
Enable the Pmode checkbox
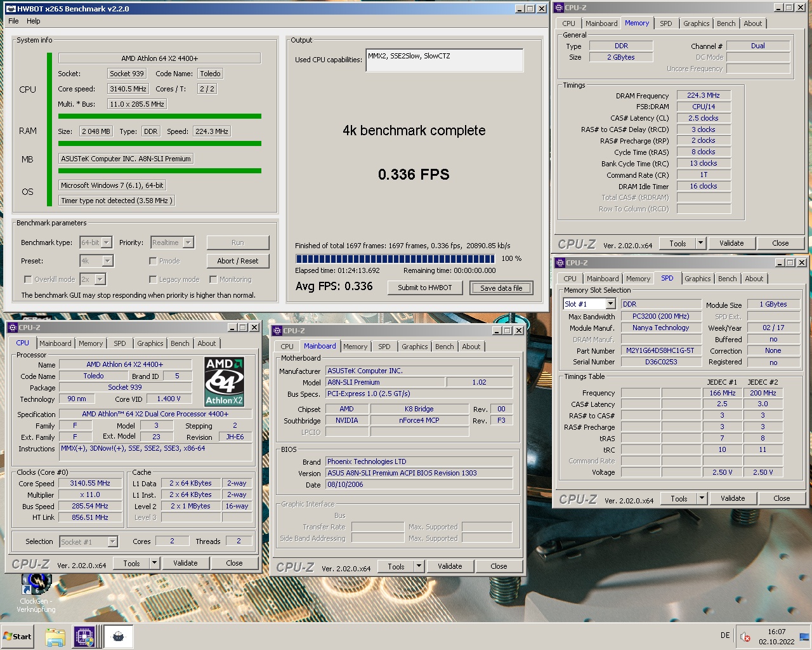point(153,261)
